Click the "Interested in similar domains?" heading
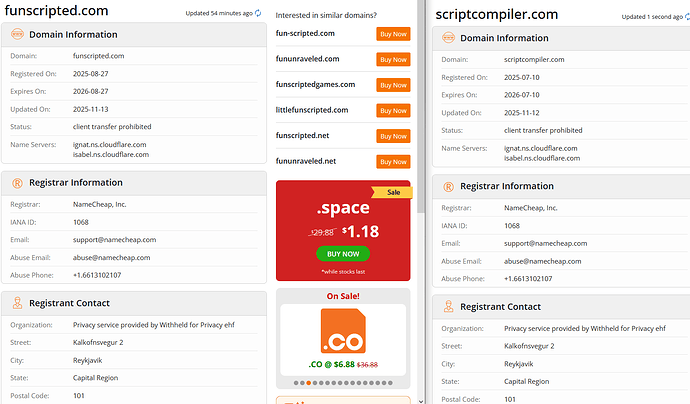This screenshot has width=690, height=404. tap(326, 15)
